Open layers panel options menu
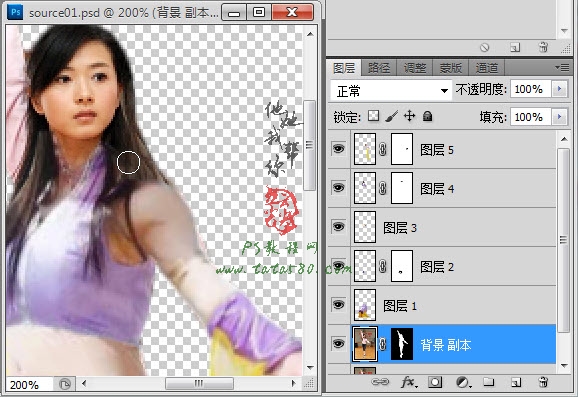This screenshot has width=578, height=397. 562,67
